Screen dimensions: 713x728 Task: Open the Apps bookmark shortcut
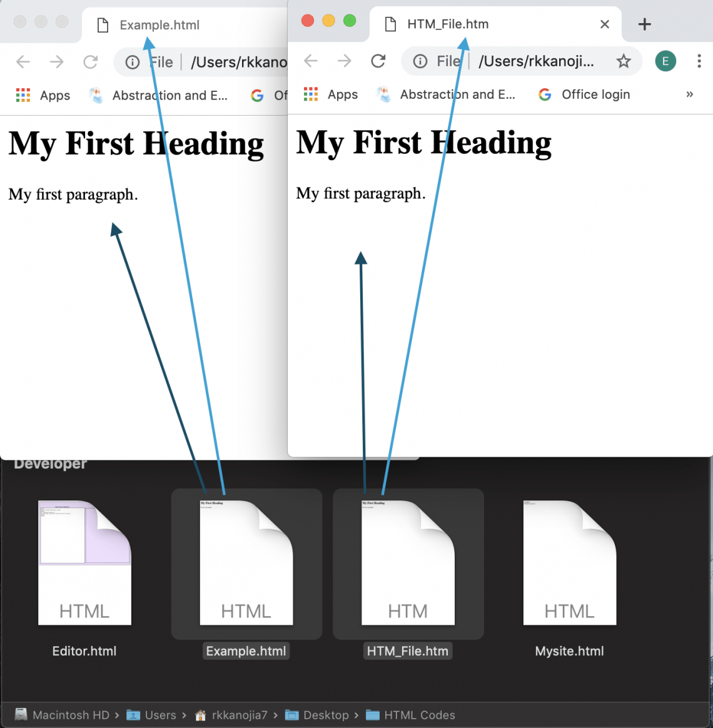point(331,94)
